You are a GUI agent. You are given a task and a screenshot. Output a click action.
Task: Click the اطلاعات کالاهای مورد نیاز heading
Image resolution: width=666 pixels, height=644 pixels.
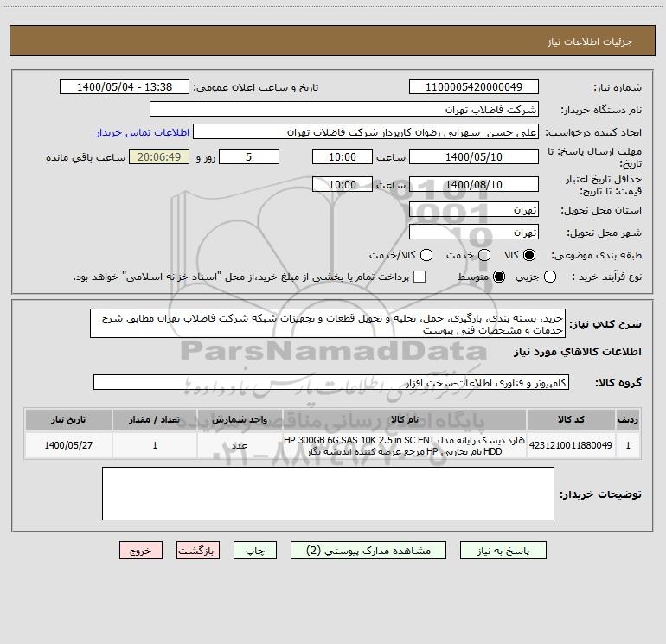(x=577, y=352)
